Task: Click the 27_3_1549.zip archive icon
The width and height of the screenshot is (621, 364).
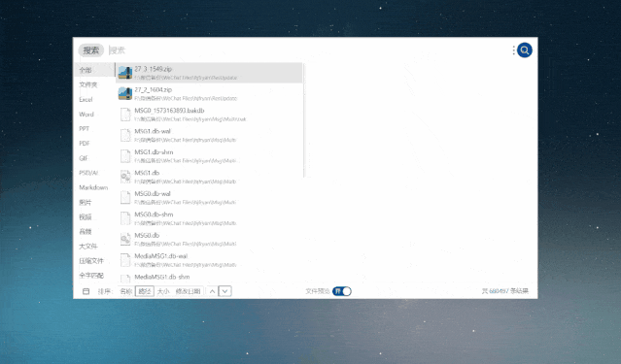Action: point(125,73)
